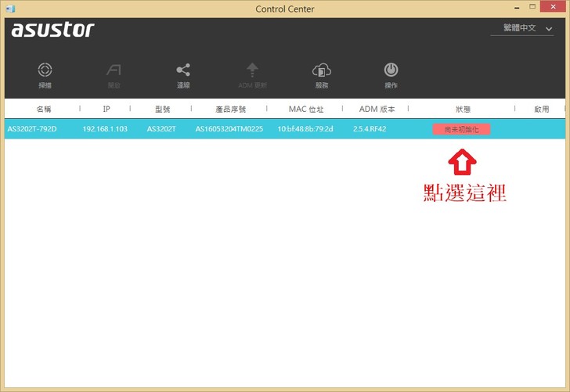Click the MAC 位址 column header
This screenshot has height=392, width=570.
(305, 109)
